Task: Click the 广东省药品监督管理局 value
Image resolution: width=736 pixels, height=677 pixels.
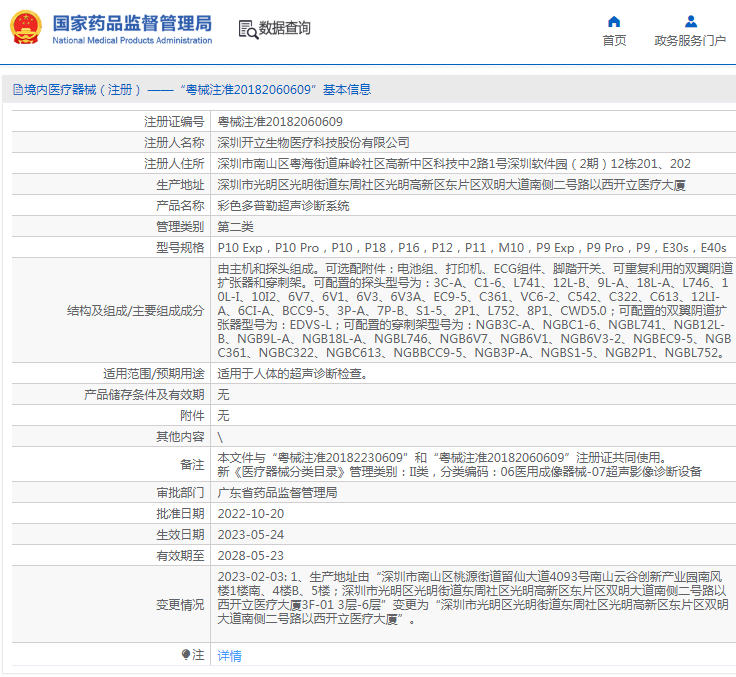Action: (x=277, y=493)
